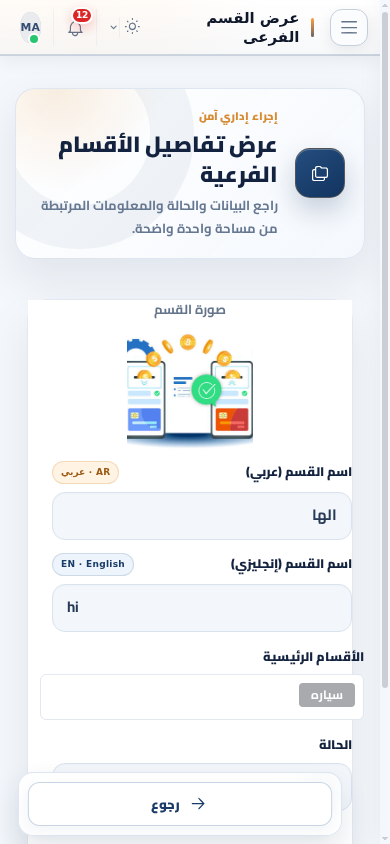390x844 pixels.
Task: Open the hamburger navigation menu
Action: pos(349,27)
